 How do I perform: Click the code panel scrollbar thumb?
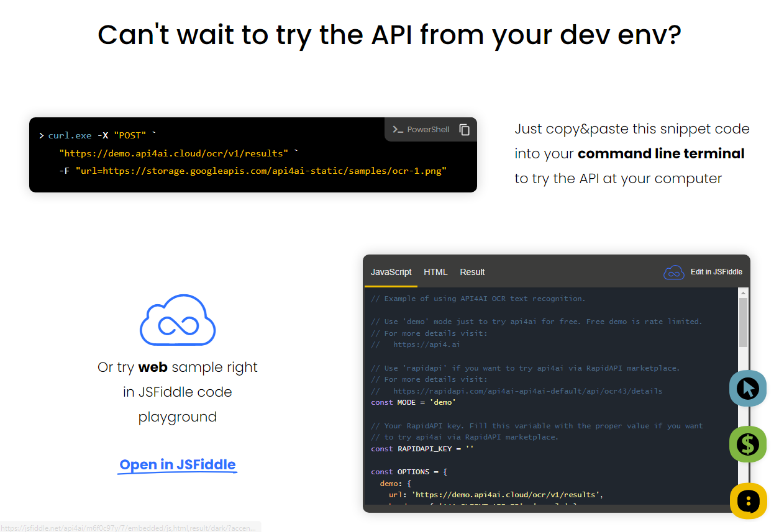[x=743, y=322]
